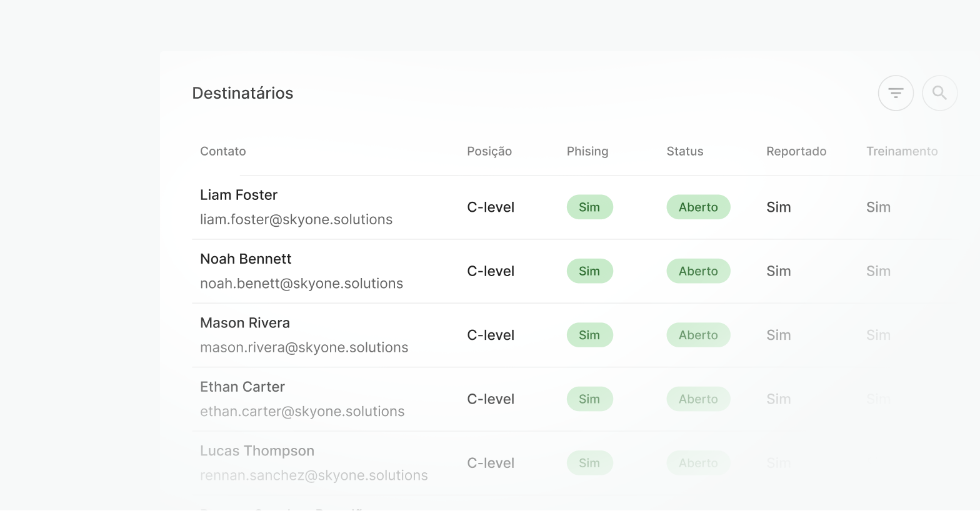The image size is (980, 511).
Task: Select Noah Bennett's name
Action: (246, 259)
